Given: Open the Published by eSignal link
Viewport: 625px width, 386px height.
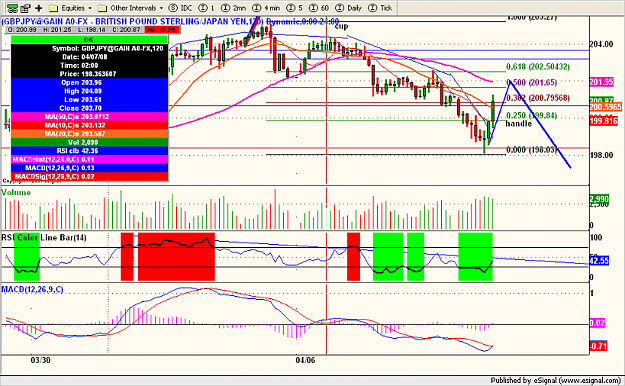Looking at the screenshot, I should click(x=555, y=380).
